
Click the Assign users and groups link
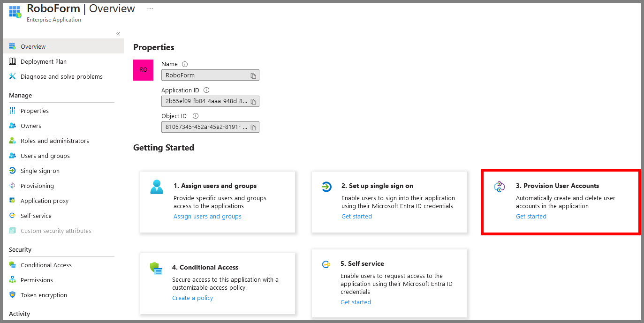(207, 216)
